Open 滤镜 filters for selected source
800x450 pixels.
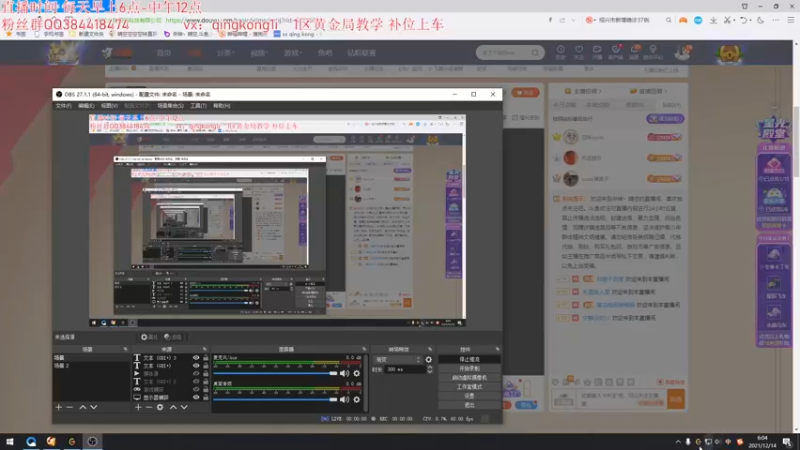pyautogui.click(x=173, y=337)
